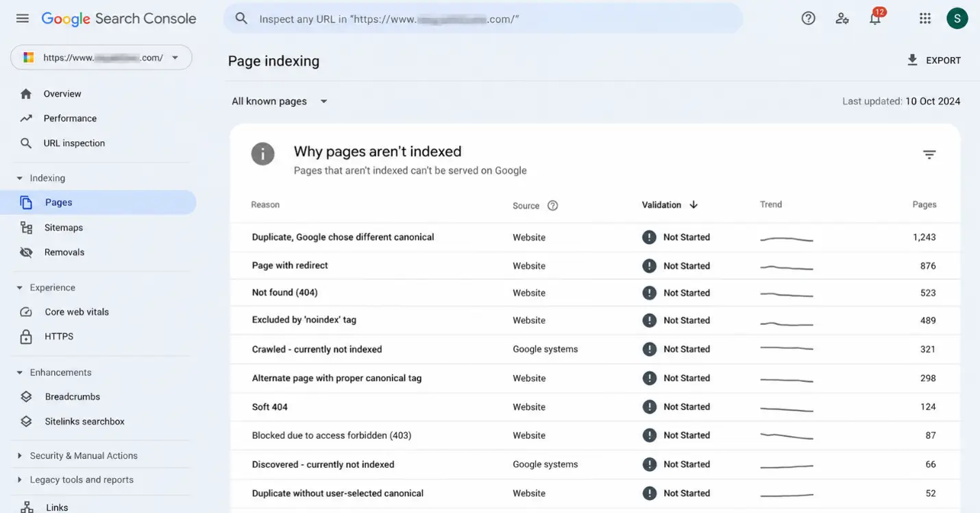This screenshot has width=980, height=513.
Task: Open the S account avatar
Action: pyautogui.click(x=957, y=19)
